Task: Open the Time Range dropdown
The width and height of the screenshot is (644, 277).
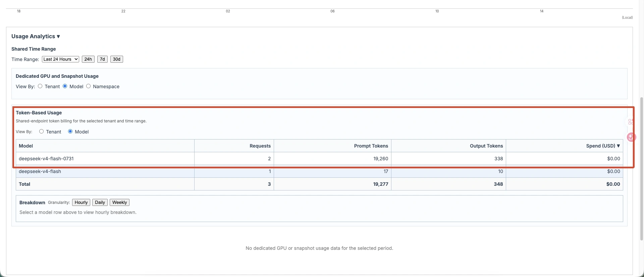Action: coord(60,59)
